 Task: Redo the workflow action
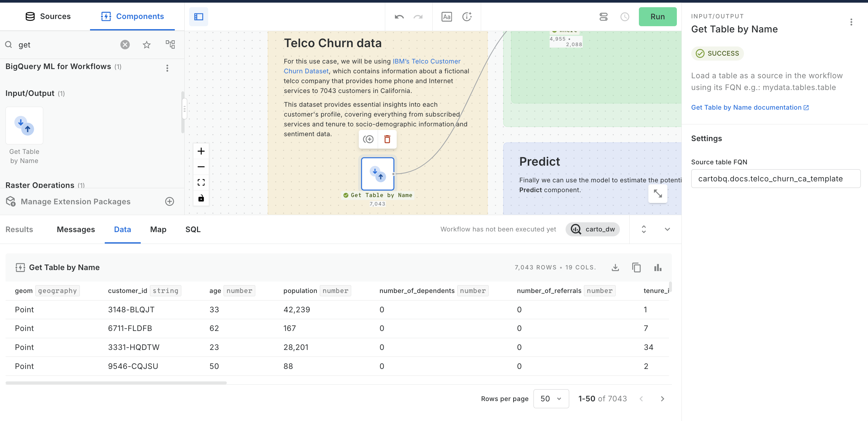click(418, 16)
